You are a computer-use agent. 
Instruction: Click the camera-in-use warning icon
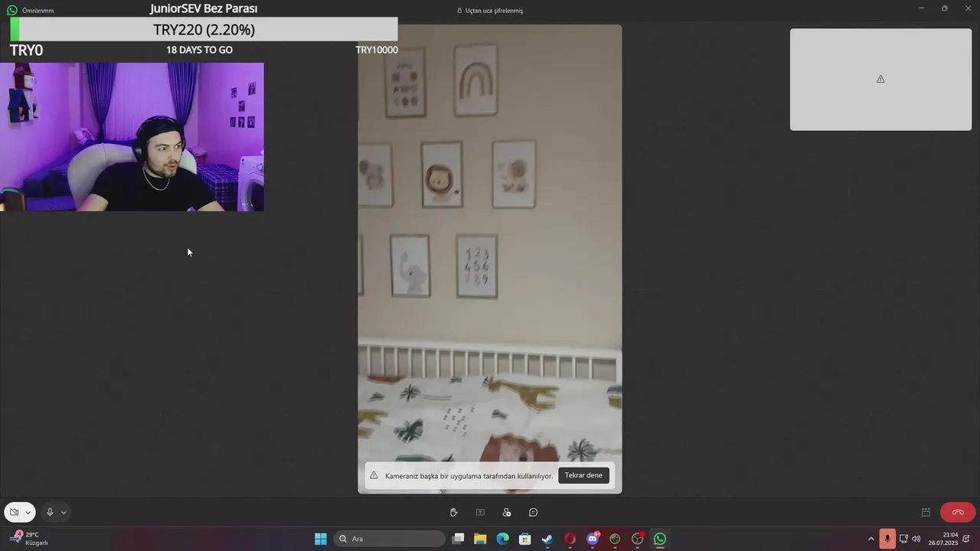tap(374, 475)
